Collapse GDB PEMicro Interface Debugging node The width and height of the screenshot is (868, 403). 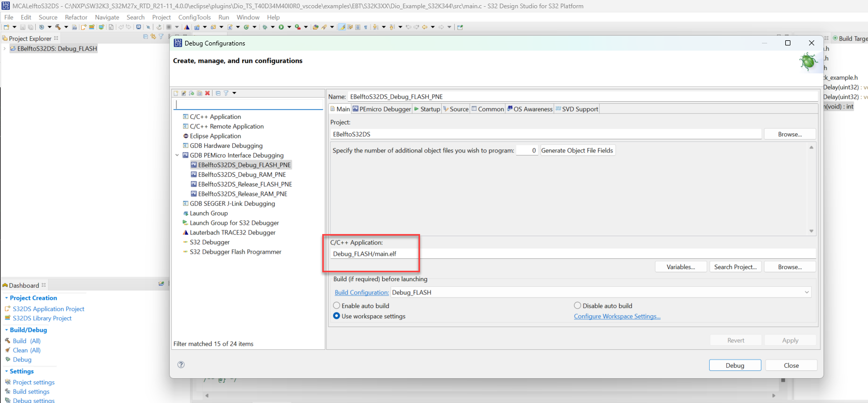click(x=177, y=156)
